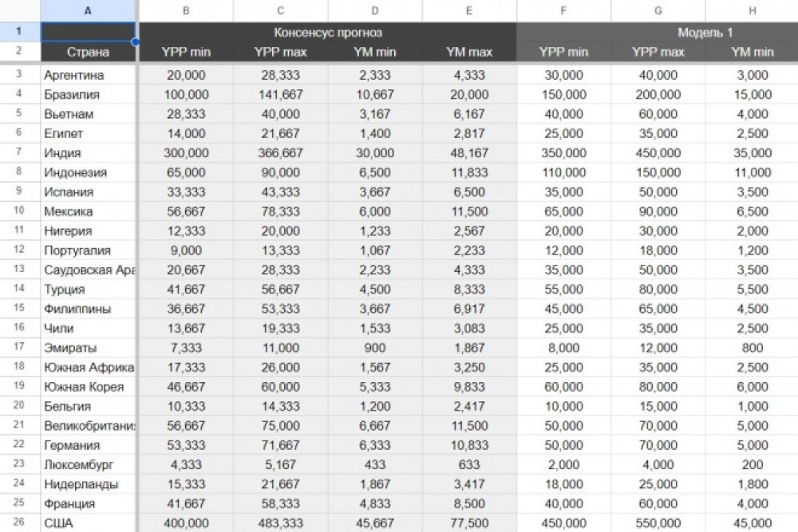Select the 'США' country cell

(x=88, y=523)
